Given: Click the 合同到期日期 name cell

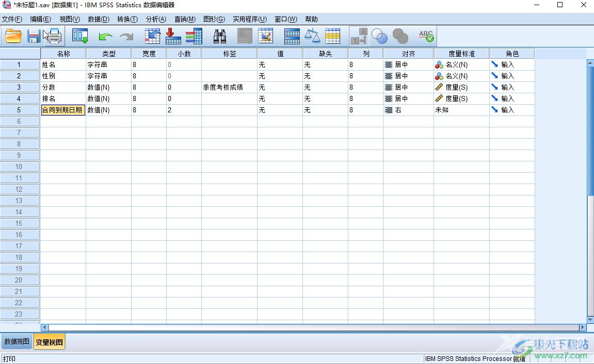Looking at the screenshot, I should coord(63,110).
